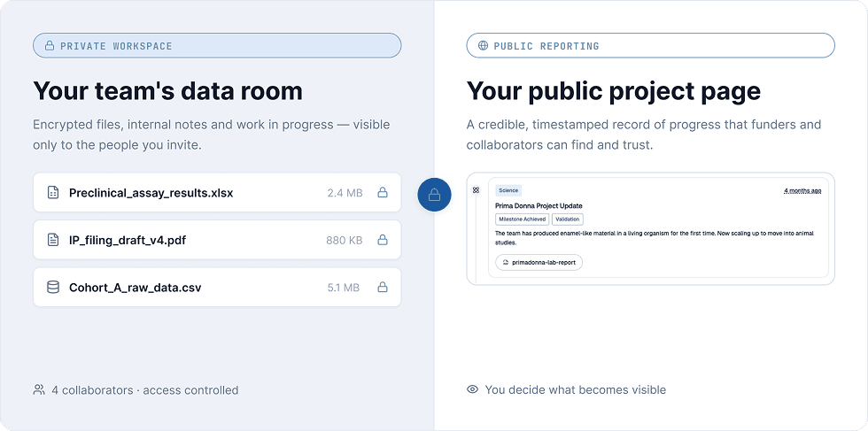Click the central blue lock circle icon
This screenshot has height=431, width=868.
click(435, 195)
